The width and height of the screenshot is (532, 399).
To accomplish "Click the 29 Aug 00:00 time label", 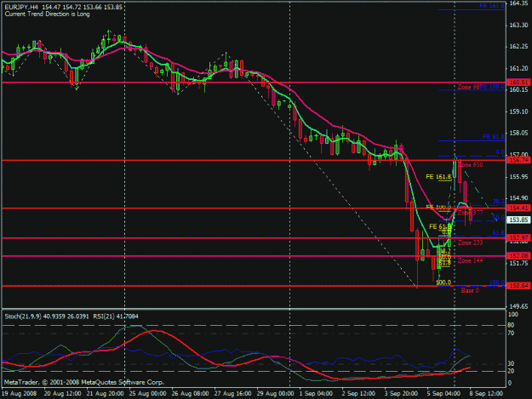I will pos(275,394).
